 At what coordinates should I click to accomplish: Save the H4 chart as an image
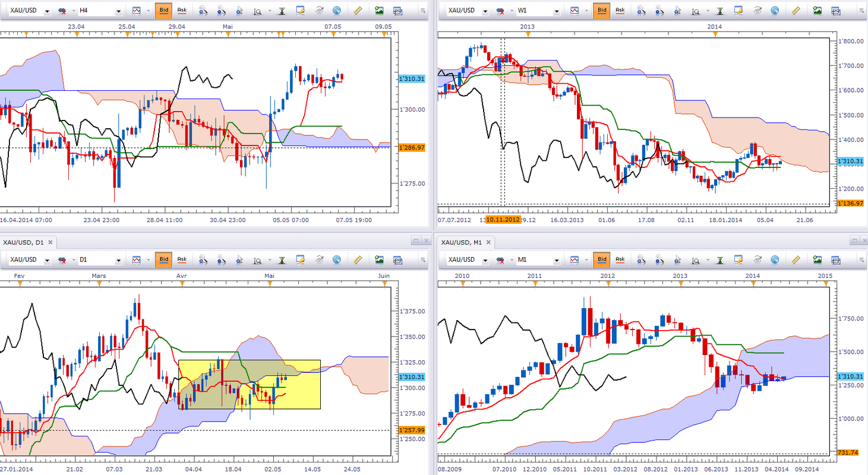click(x=380, y=11)
